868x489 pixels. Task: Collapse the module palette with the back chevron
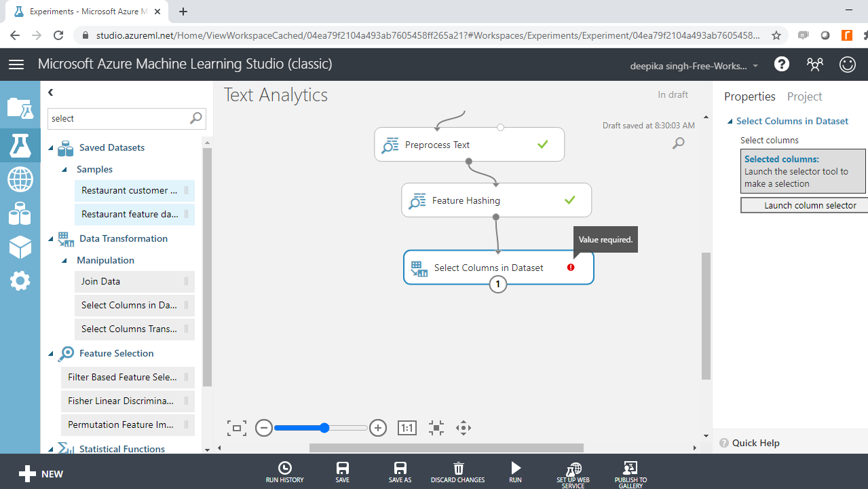(51, 92)
